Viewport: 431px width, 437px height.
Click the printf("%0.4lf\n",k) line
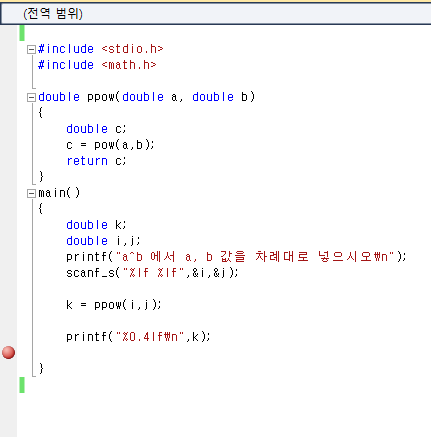(x=138, y=337)
